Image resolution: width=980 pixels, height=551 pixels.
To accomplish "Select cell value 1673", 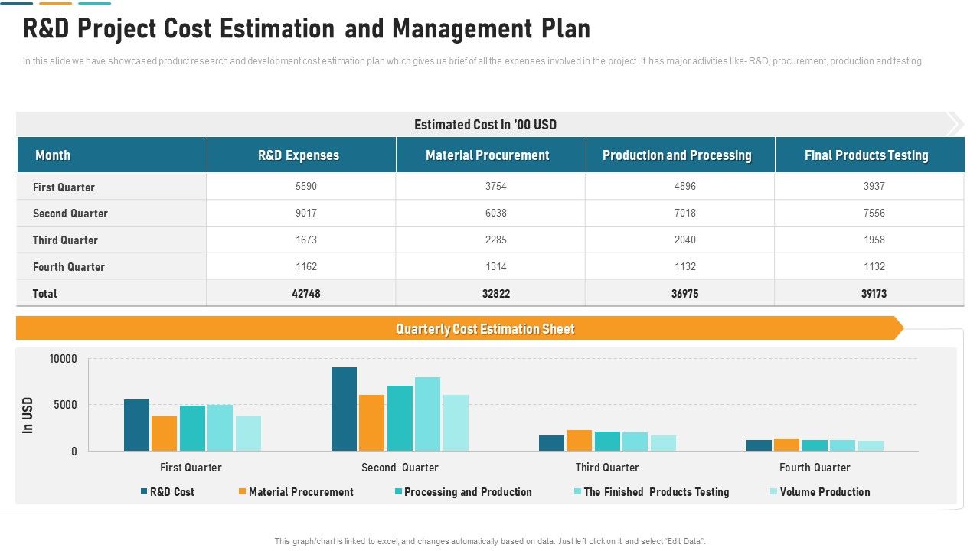I will (306, 240).
